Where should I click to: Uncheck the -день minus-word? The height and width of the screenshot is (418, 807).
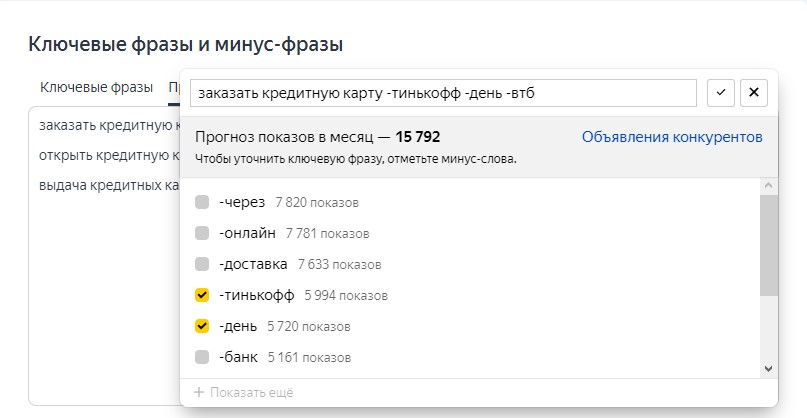[x=202, y=327]
